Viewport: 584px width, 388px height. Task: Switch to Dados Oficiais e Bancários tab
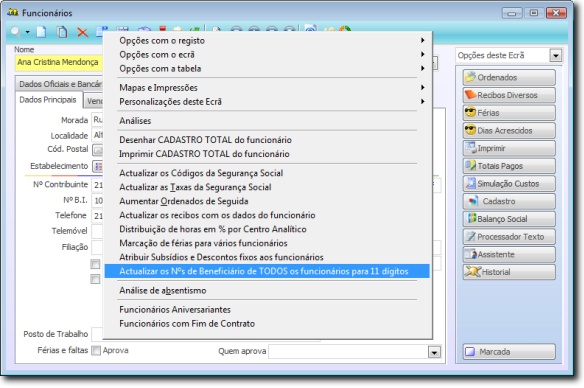[x=60, y=84]
